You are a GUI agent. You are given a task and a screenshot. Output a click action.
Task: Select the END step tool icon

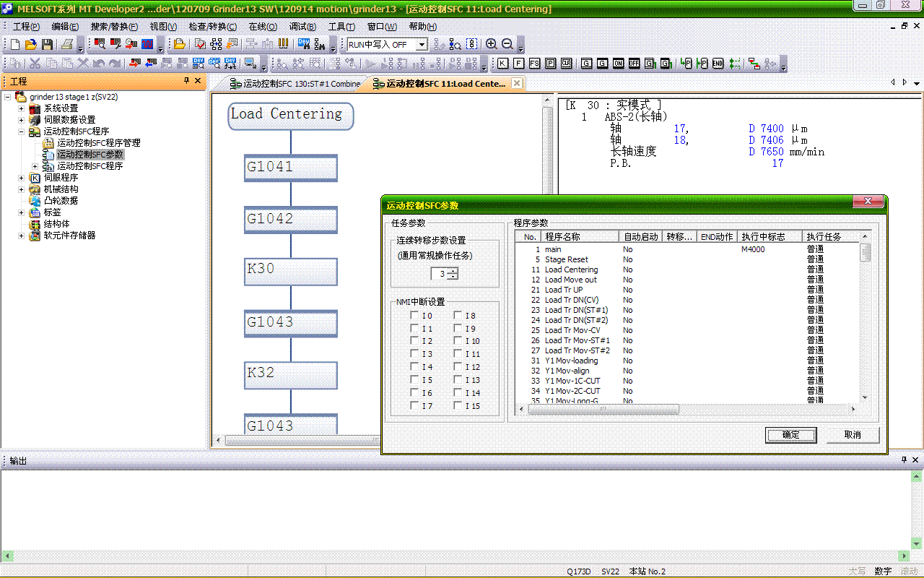coord(718,64)
